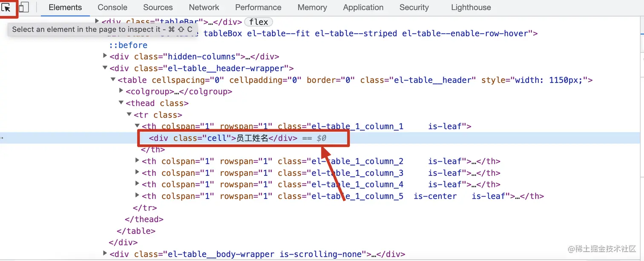
Task: Select the el-table__header table line
Action: [x=355, y=80]
